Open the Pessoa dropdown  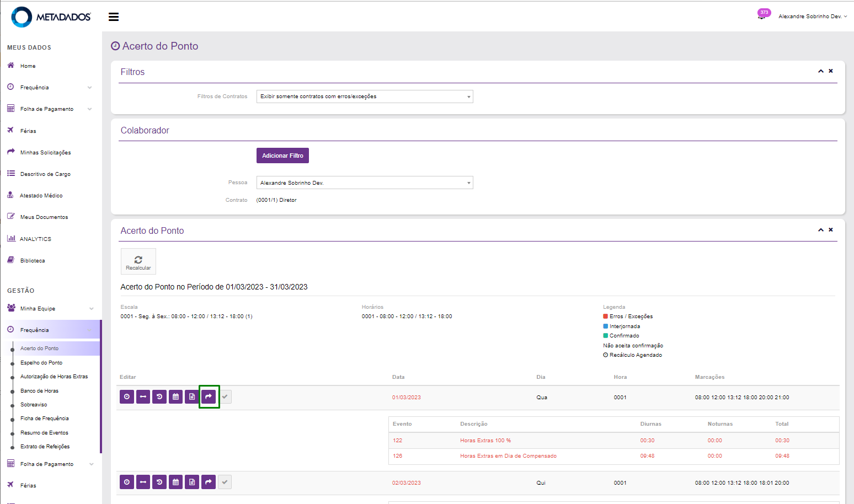pyautogui.click(x=364, y=183)
